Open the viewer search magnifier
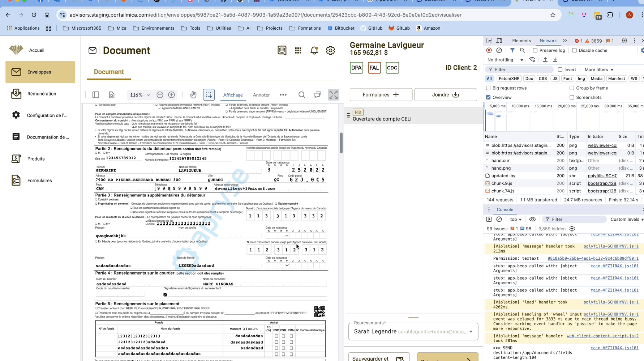644x361 pixels. tap(302, 95)
